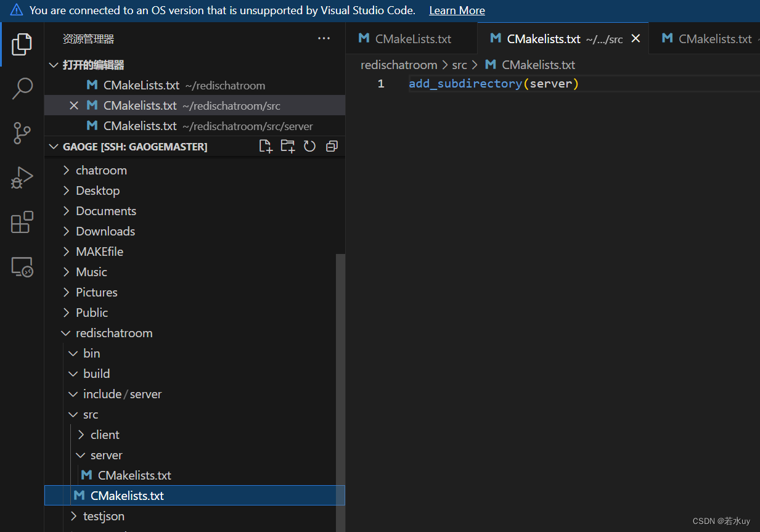
Task: Switch to the first CMakeLists.txt tab
Action: (x=412, y=39)
